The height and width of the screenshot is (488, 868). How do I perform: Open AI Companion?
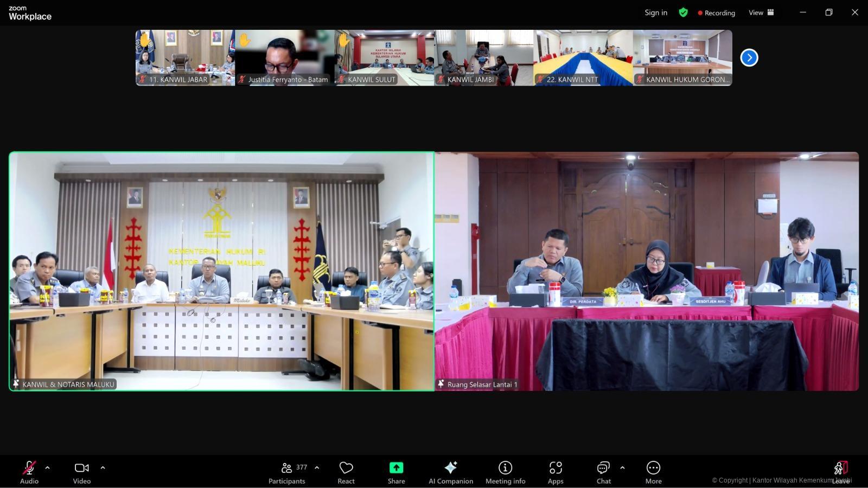pyautogui.click(x=450, y=472)
